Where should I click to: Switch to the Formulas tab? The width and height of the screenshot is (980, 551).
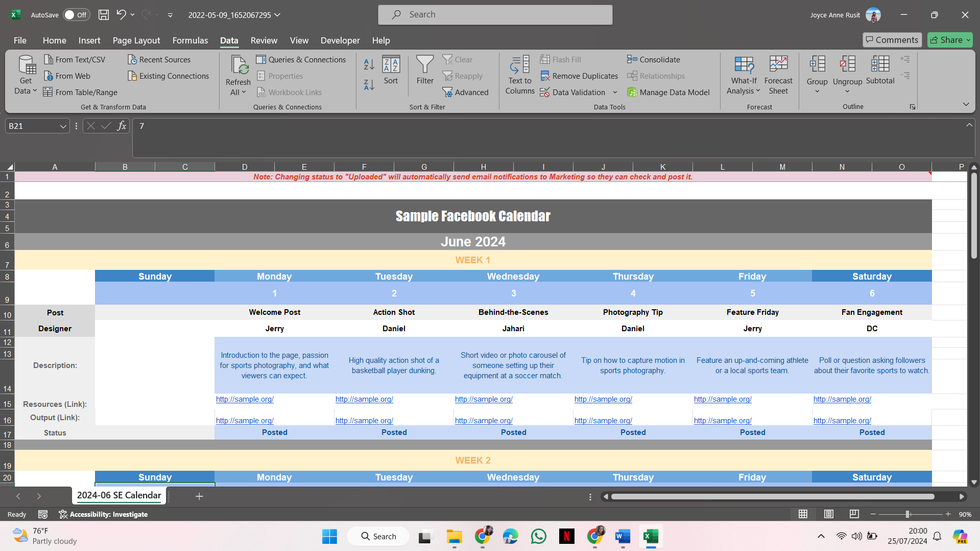(x=190, y=40)
